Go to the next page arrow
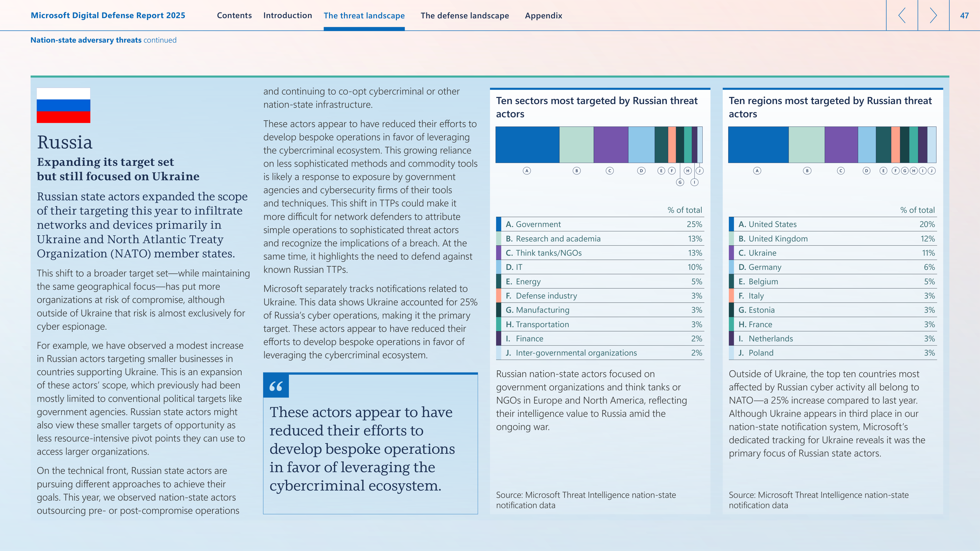 click(x=933, y=15)
